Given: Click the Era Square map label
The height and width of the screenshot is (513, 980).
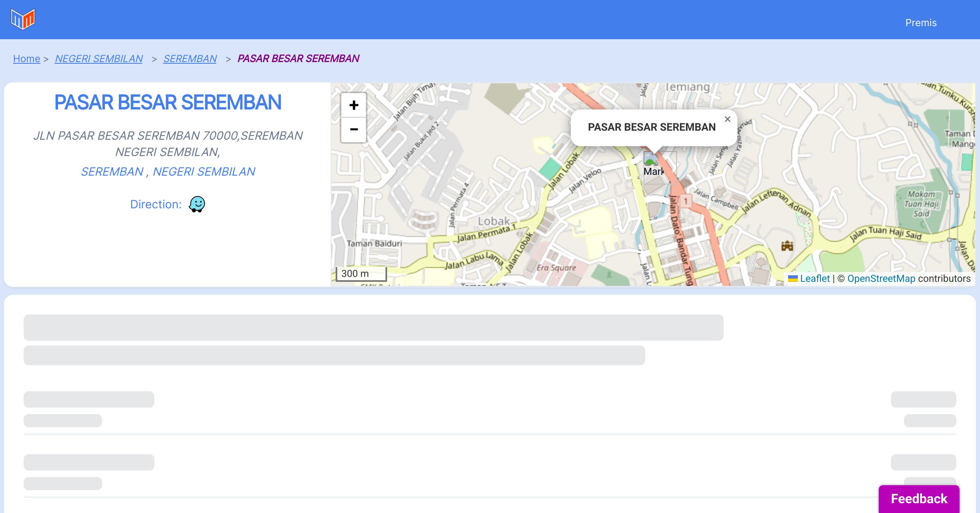Looking at the screenshot, I should point(556,268).
